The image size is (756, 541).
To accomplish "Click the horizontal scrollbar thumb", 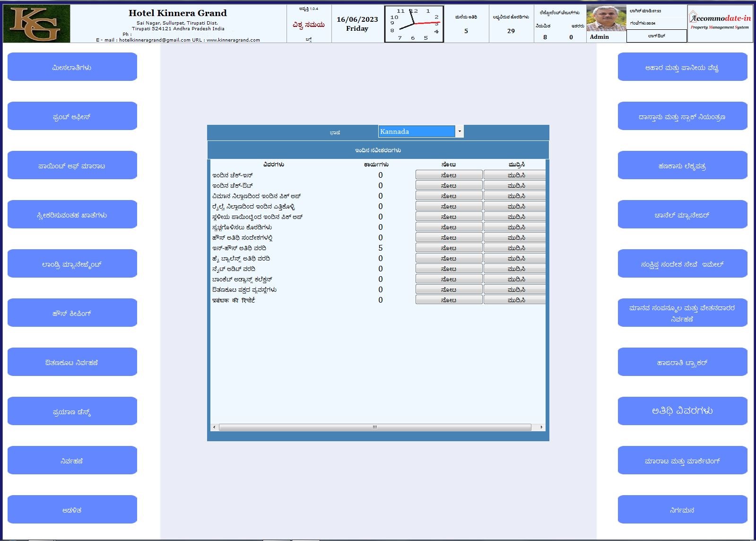I will point(375,427).
